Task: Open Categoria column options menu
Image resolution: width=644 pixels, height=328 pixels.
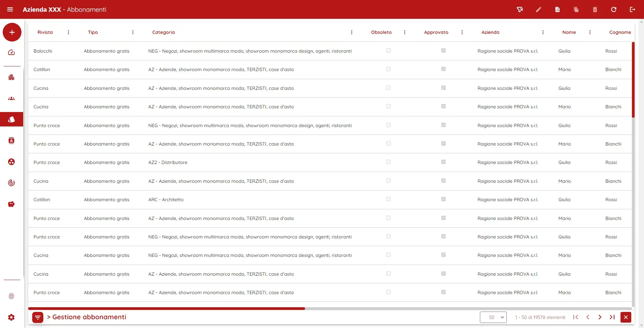Action: coord(352,32)
